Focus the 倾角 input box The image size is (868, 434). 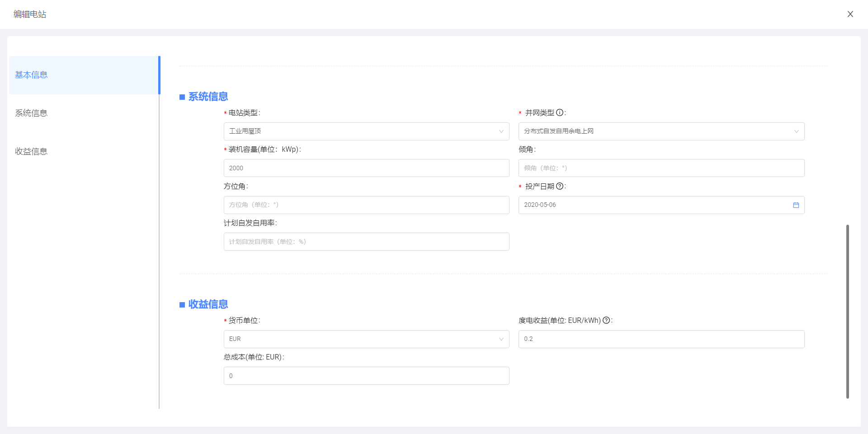[x=661, y=168]
